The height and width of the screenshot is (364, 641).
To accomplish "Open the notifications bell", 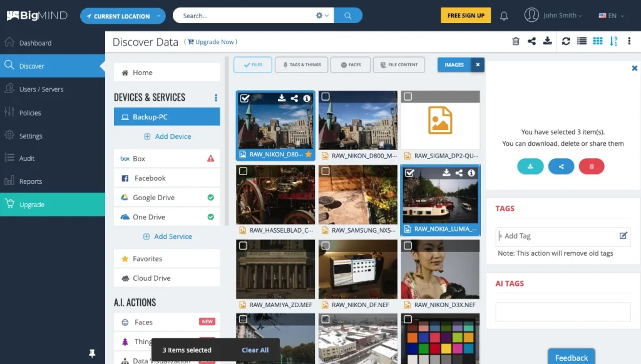I will (504, 16).
